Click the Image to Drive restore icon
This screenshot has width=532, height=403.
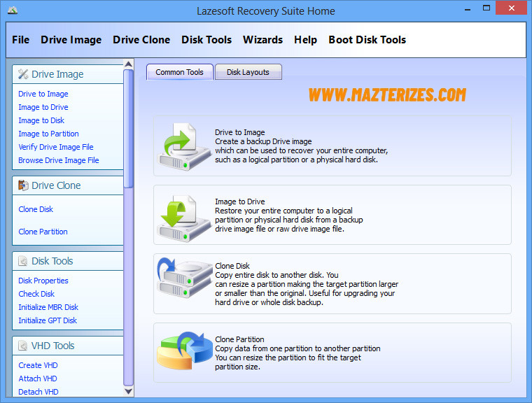[185, 218]
